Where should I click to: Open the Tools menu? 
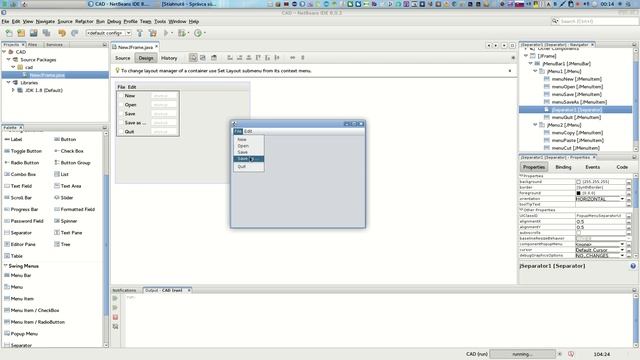click(x=160, y=21)
